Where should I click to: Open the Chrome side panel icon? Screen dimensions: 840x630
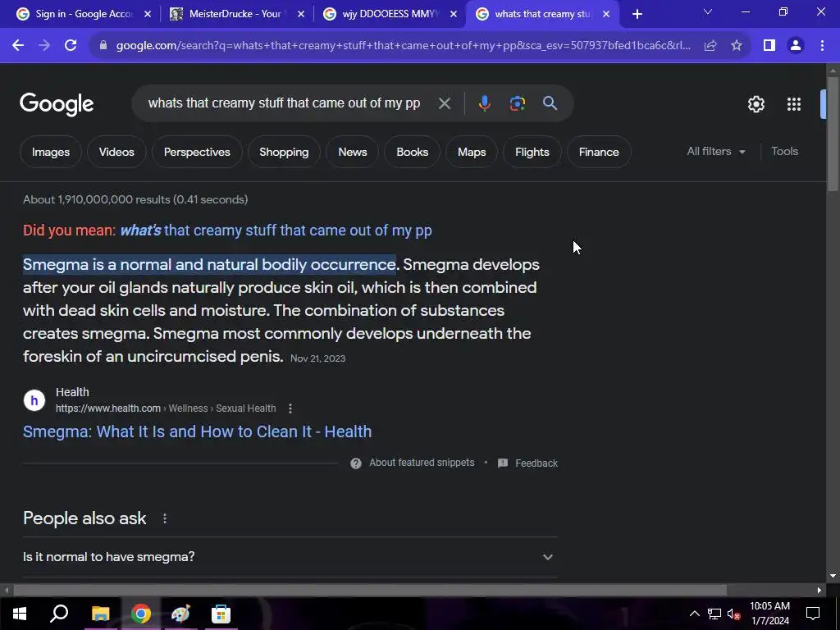769,46
